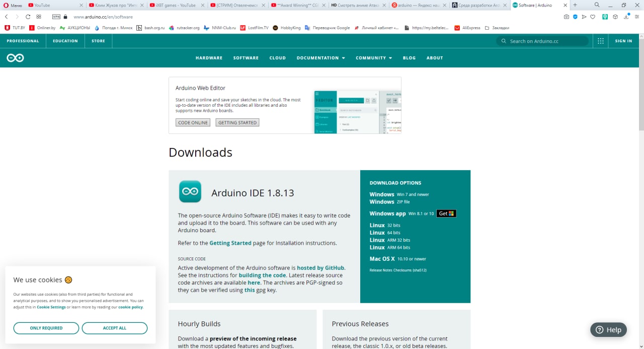The image size is (644, 349).
Task: Switch to the Professional site tab
Action: click(23, 41)
